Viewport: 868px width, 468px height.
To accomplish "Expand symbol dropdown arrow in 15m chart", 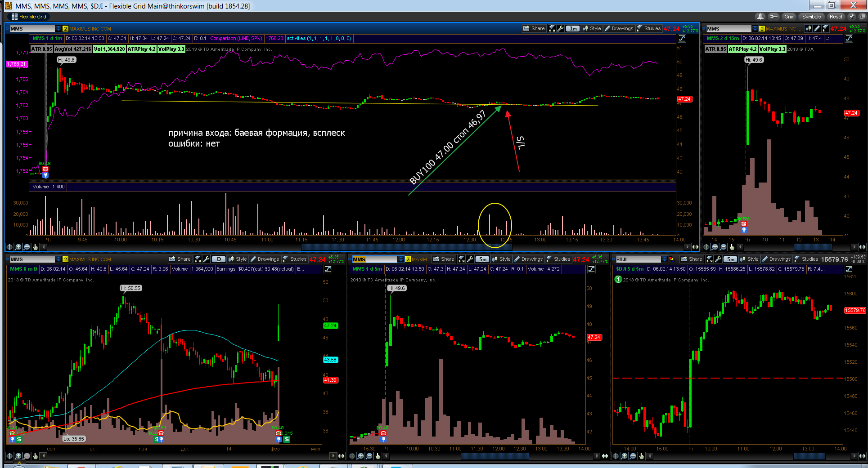I will 755,28.
